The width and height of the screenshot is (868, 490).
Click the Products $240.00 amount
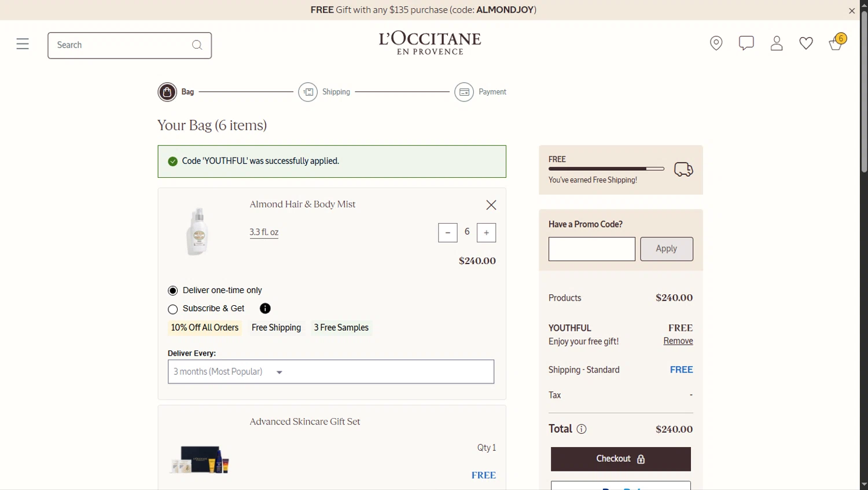[x=674, y=298]
